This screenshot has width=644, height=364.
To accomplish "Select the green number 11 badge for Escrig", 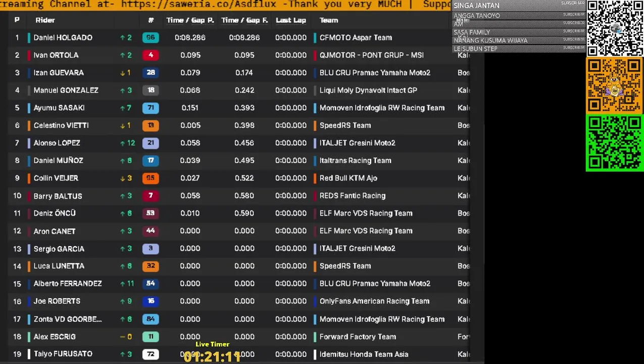I will [151, 337].
